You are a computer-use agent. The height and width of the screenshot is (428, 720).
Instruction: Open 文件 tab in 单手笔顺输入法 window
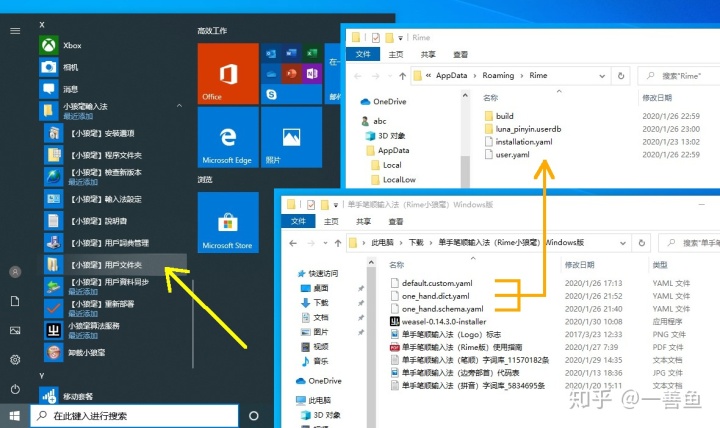[x=298, y=221]
